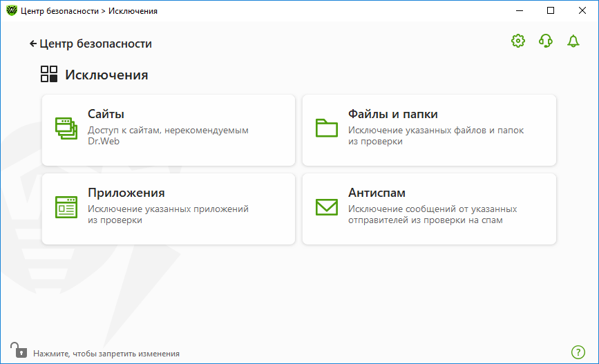Click the Dr.Web spider logo in the title bar

click(x=12, y=10)
